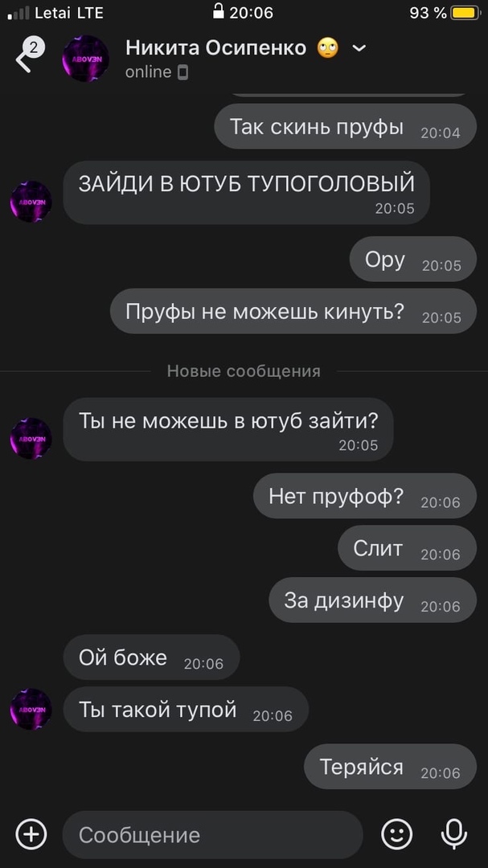
Task: Tap the 'Слит' message bubble
Action: click(x=407, y=549)
